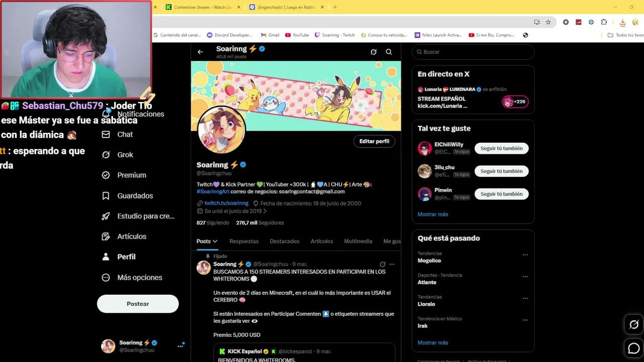The width and height of the screenshot is (644, 362).
Task: Open account switcher three-dots menu
Action: tap(180, 346)
